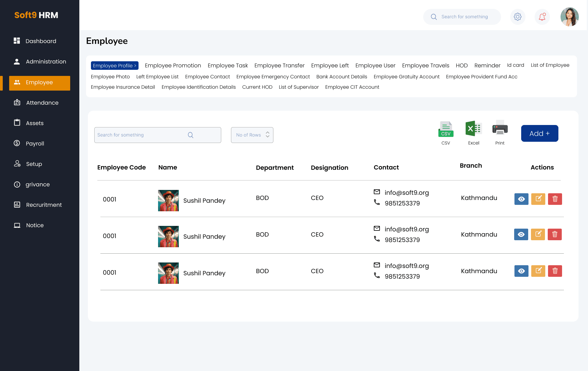Open Bank Account Details tab
This screenshot has width=588, height=371.
pyautogui.click(x=342, y=77)
